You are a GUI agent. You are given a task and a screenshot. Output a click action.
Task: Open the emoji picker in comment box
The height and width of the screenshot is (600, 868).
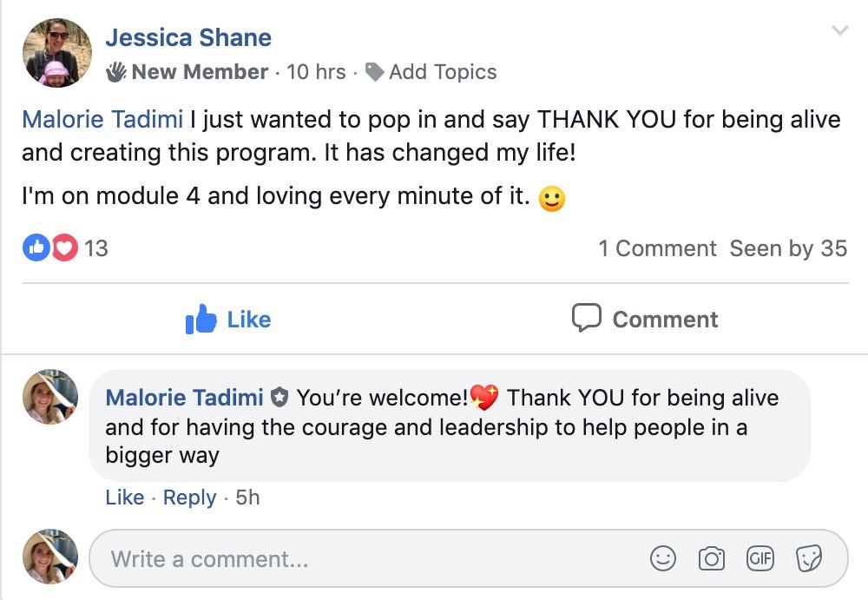pos(663,558)
